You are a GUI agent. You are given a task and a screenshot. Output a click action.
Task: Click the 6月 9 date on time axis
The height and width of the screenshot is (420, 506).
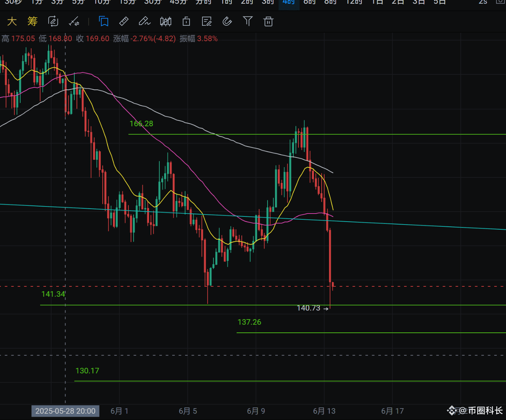pos(256,411)
